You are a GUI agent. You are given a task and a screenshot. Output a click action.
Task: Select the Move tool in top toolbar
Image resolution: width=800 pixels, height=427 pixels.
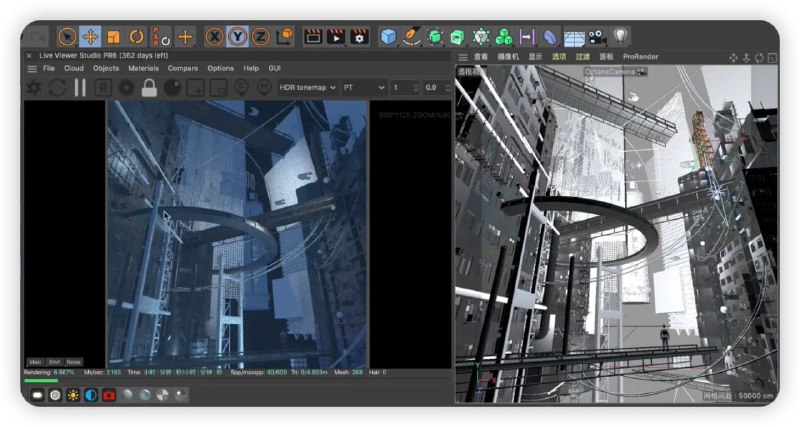tap(90, 37)
